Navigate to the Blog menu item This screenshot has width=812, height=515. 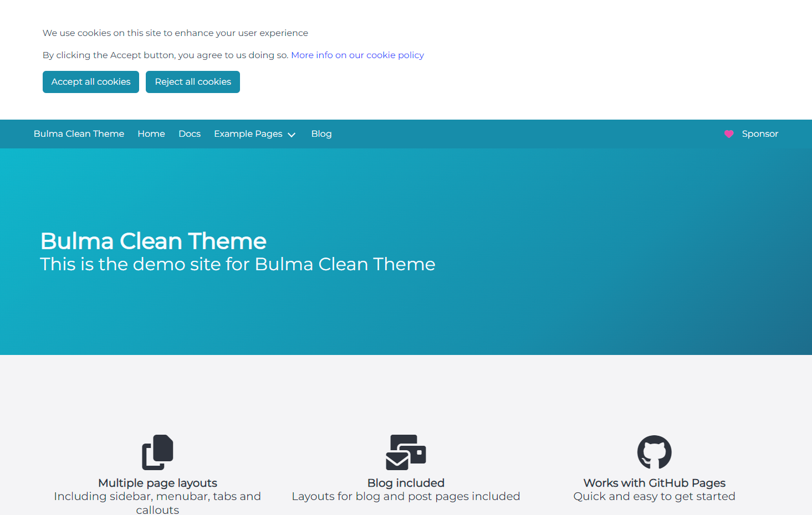click(x=321, y=134)
